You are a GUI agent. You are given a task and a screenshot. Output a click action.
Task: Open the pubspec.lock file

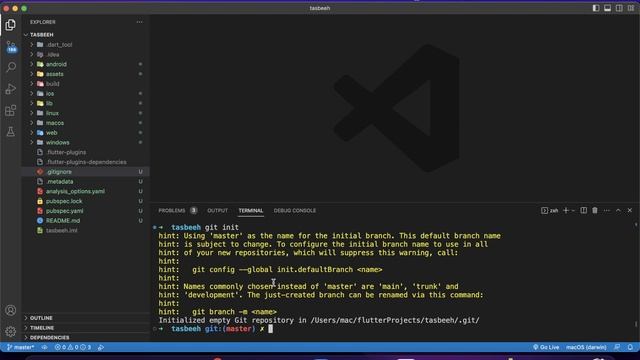(x=86, y=201)
